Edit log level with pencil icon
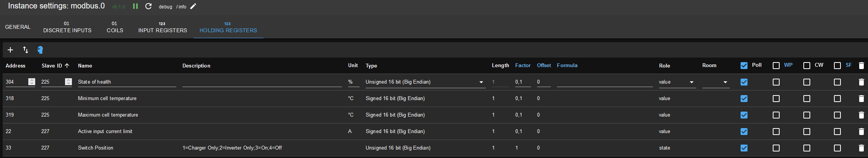Image resolution: width=868 pixels, height=158 pixels. [193, 6]
